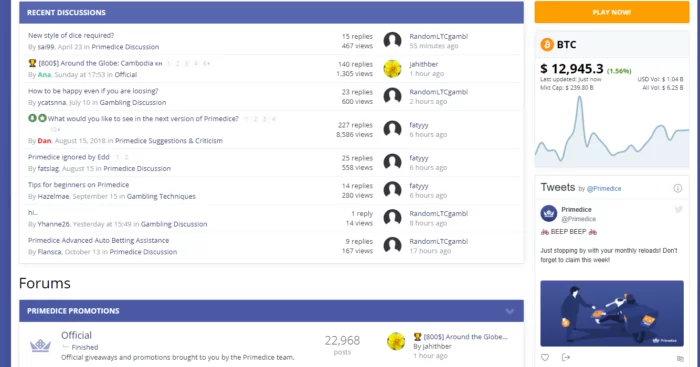Click pinned green icon before next version topic

tap(32, 118)
